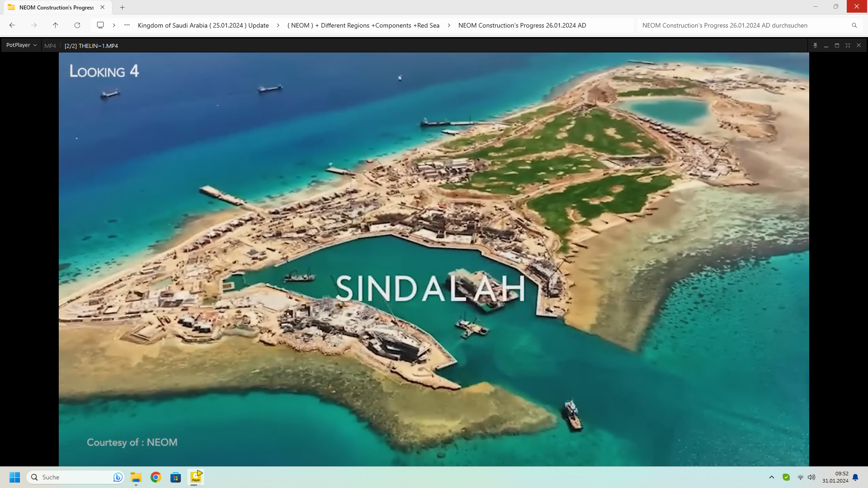The image size is (868, 488).
Task: Switch to PotPlayer taskbar icon
Action: point(196,477)
